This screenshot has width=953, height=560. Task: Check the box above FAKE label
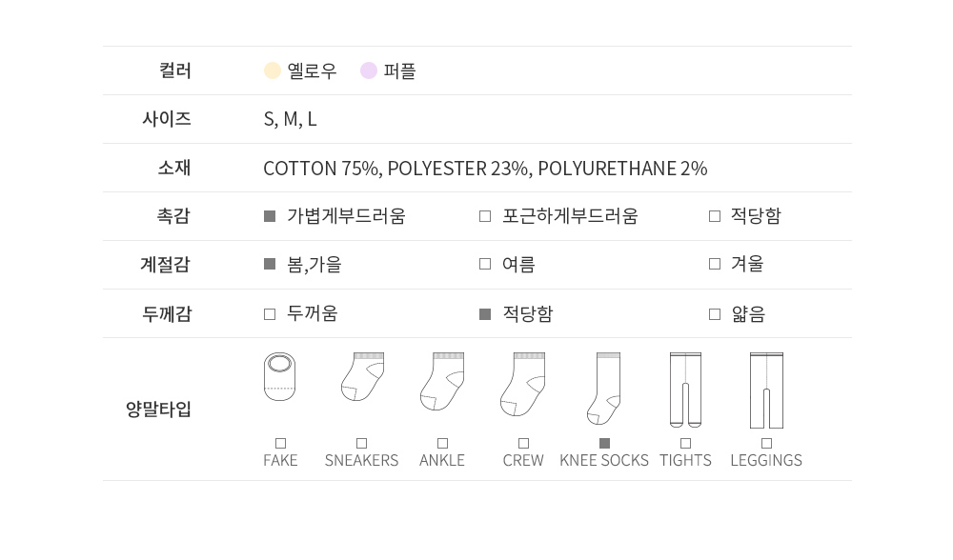(280, 443)
